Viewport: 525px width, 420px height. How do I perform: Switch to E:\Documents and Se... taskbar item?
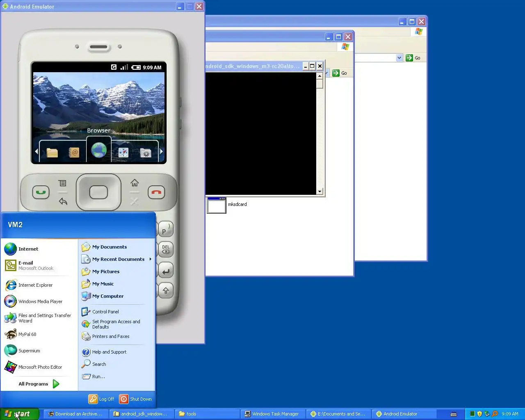pos(339,414)
